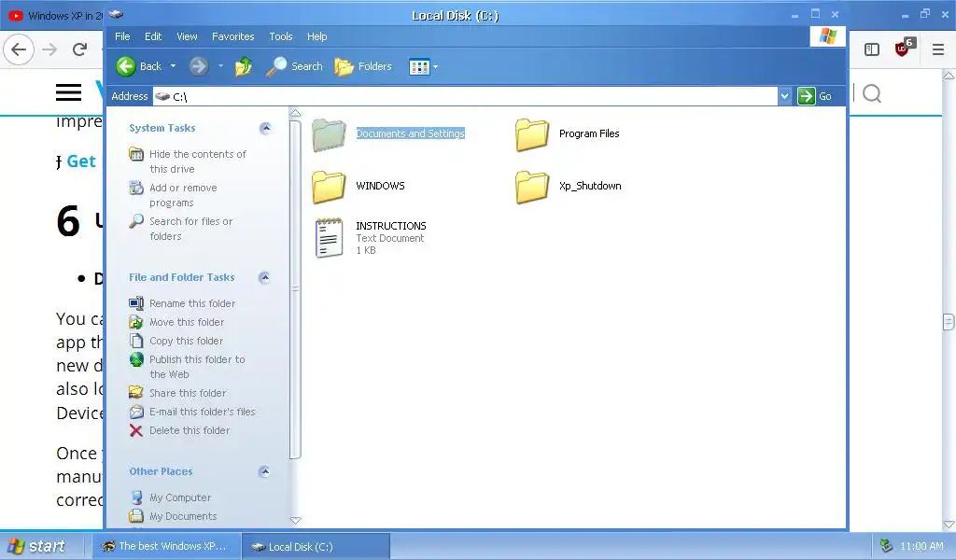Select the Documents and Settings folder icon
Screen dimensions: 956x560
[x=330, y=134]
